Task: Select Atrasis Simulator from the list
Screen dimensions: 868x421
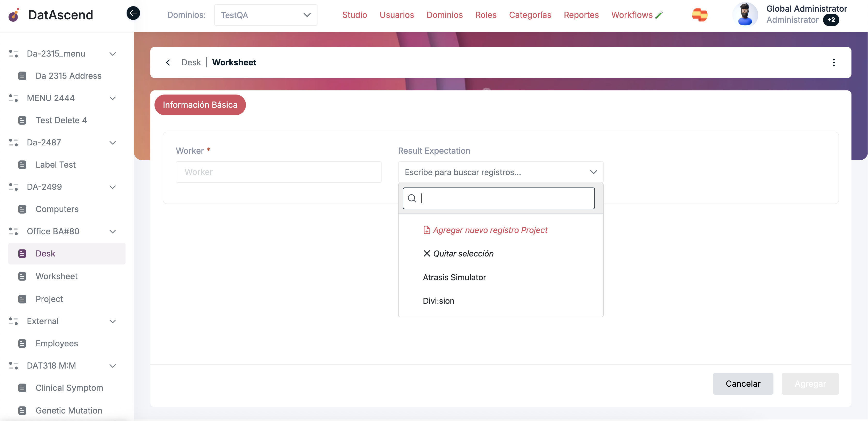Action: coord(454,277)
